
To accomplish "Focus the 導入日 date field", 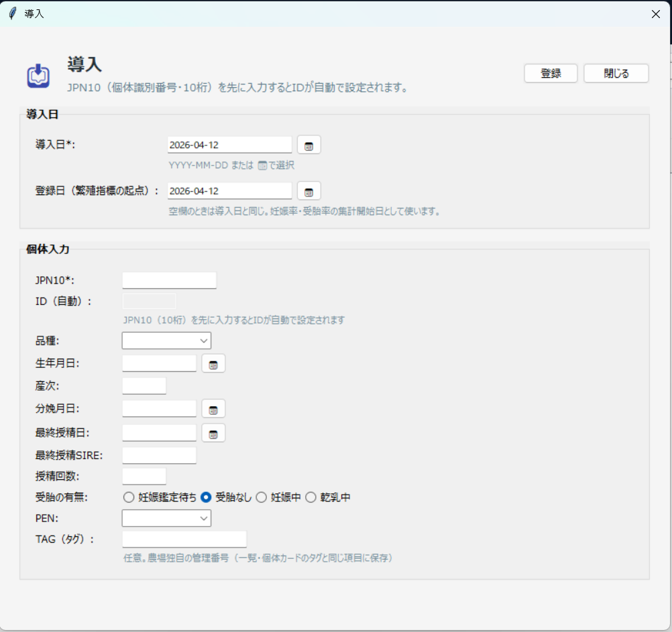I will pyautogui.click(x=230, y=145).
